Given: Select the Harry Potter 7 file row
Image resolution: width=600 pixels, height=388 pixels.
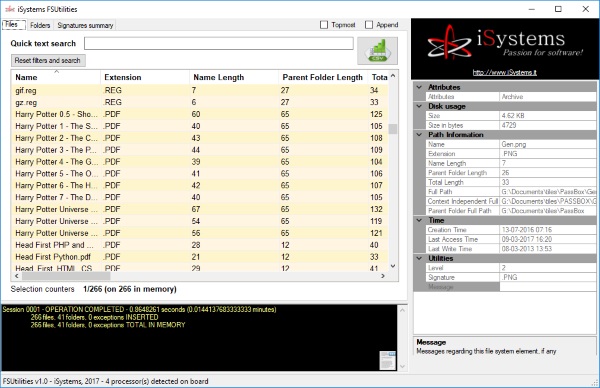Looking at the screenshot, I should point(200,197).
